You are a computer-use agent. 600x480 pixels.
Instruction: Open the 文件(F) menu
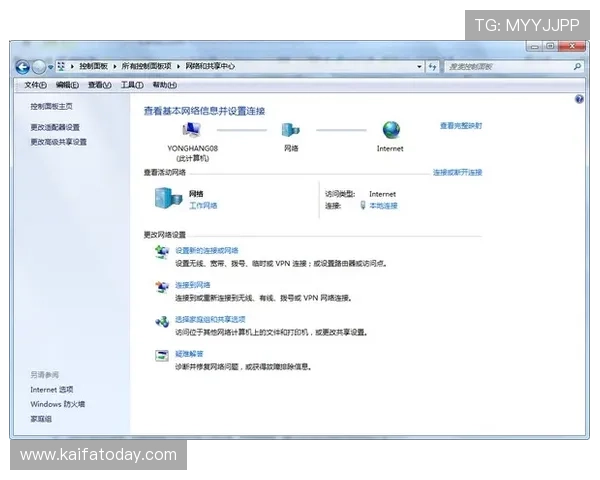coord(35,85)
